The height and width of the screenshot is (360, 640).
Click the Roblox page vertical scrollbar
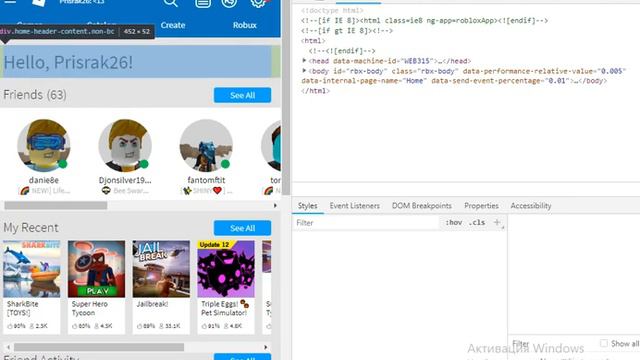(286, 116)
